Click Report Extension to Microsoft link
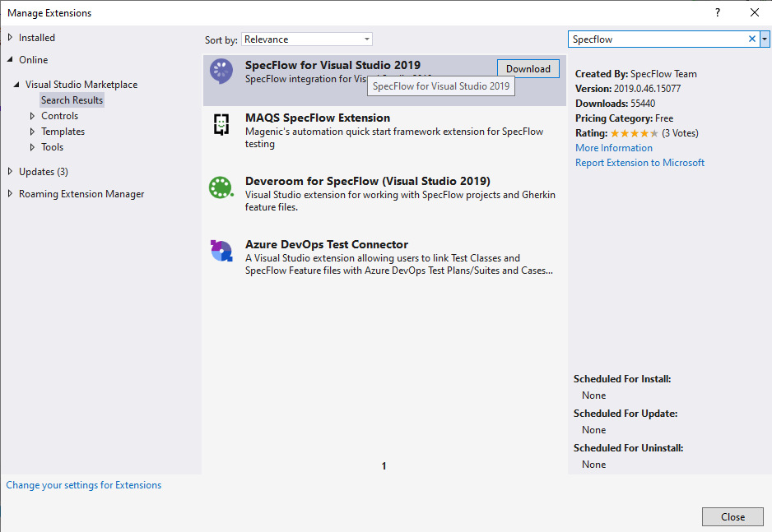This screenshot has height=532, width=772. pyautogui.click(x=639, y=163)
